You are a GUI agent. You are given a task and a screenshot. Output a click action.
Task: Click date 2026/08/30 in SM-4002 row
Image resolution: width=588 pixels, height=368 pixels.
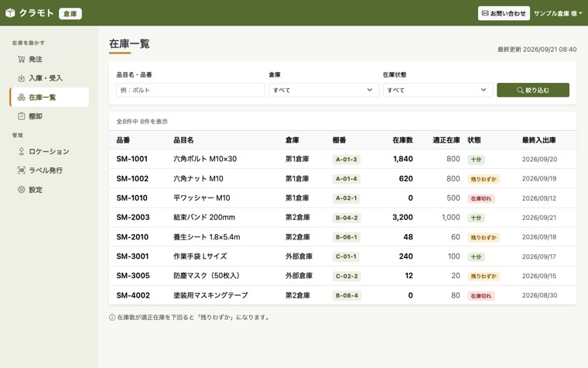point(539,295)
